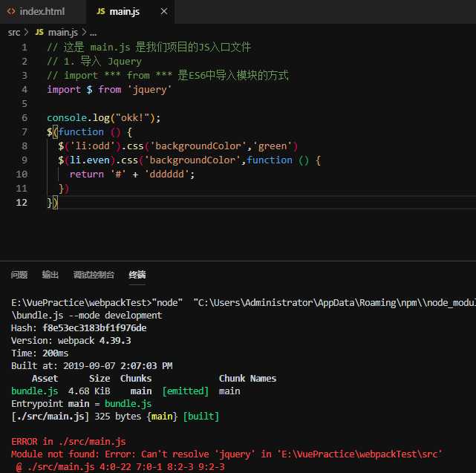Click line number 1 in gutter
The width and height of the screenshot is (476, 473).
tap(25, 48)
